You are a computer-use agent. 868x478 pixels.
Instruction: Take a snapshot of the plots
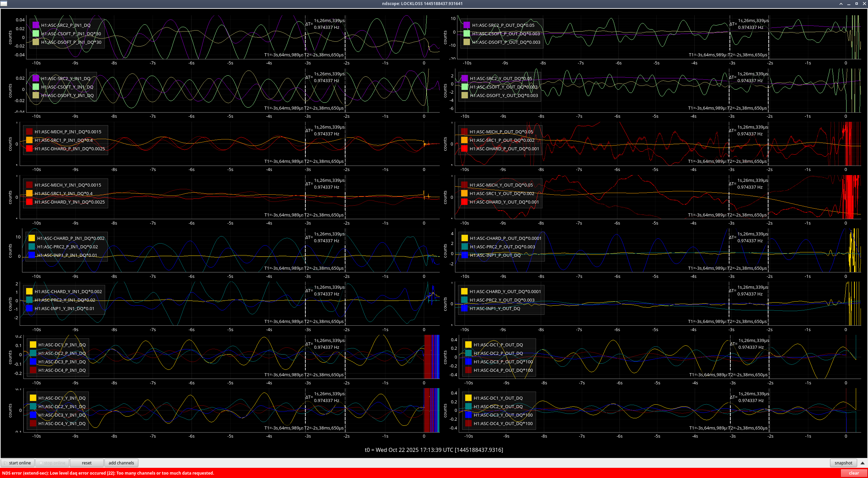pos(843,463)
